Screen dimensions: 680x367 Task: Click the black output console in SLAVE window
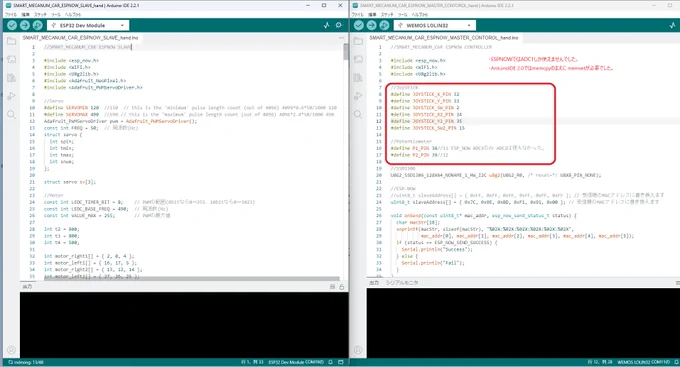click(x=184, y=324)
